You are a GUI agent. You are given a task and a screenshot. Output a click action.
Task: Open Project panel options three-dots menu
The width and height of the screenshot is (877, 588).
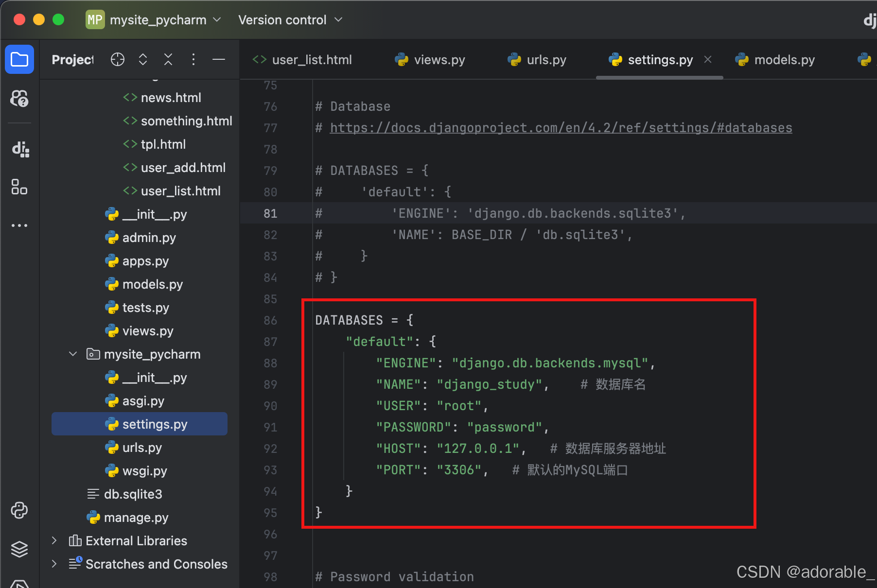tap(193, 59)
